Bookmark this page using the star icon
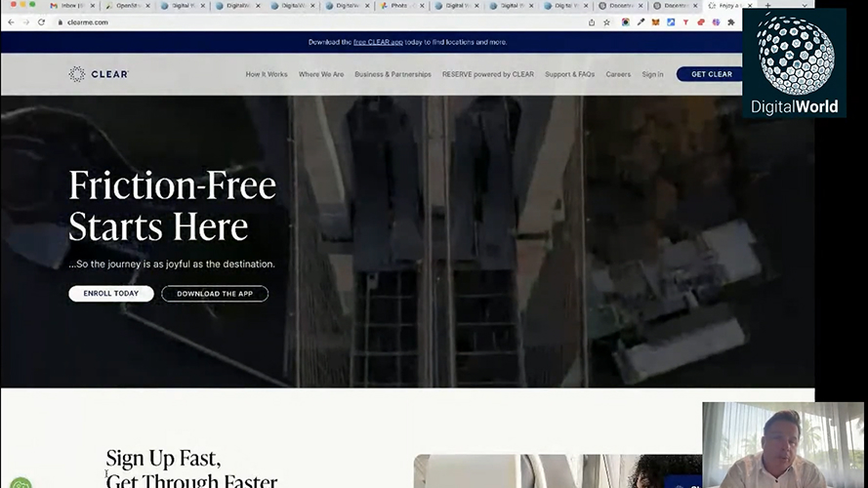Image resolution: width=868 pixels, height=488 pixels. pyautogui.click(x=606, y=21)
